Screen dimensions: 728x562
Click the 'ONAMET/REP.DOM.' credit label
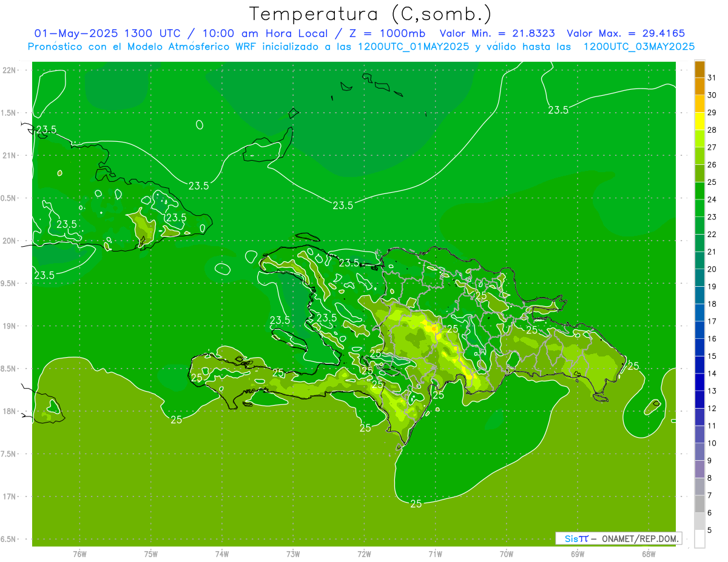click(640, 538)
